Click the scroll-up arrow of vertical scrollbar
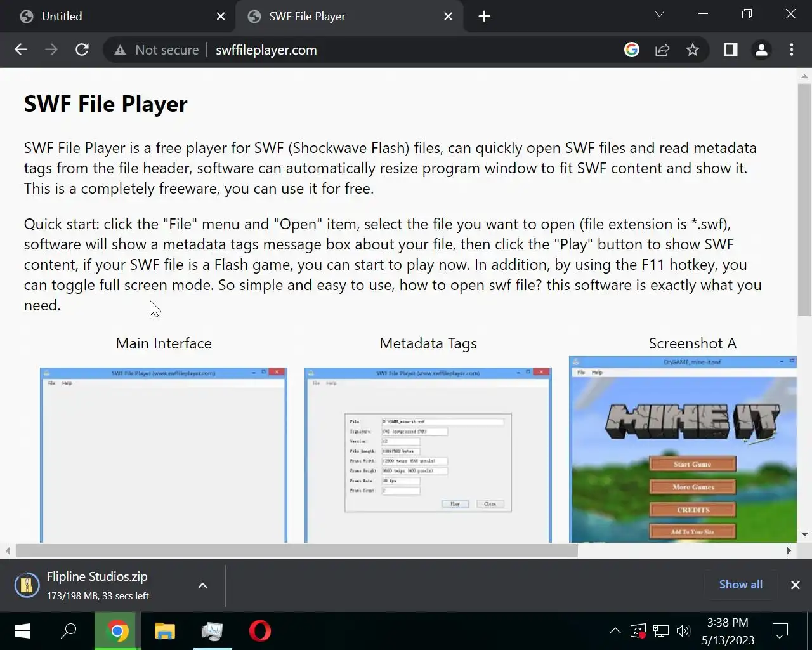Image resolution: width=812 pixels, height=650 pixels. coord(804,76)
